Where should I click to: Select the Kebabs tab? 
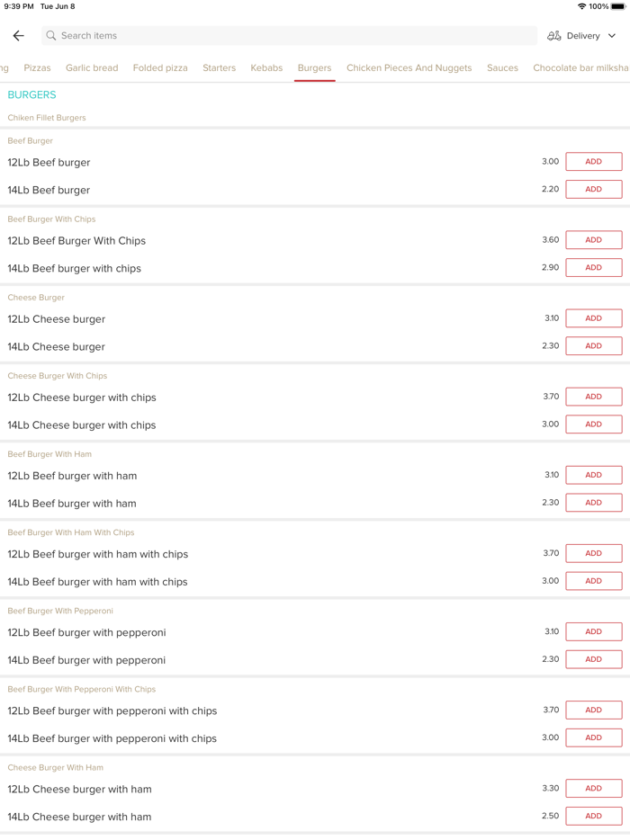pyautogui.click(x=266, y=67)
